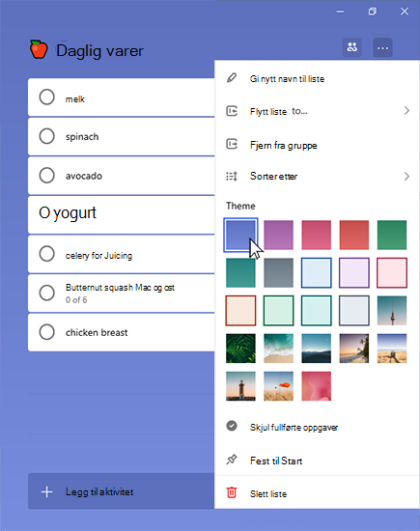Image resolution: width=420 pixels, height=531 pixels.
Task: Select the lighthouse photo theme thumbnail
Action: coord(240,386)
